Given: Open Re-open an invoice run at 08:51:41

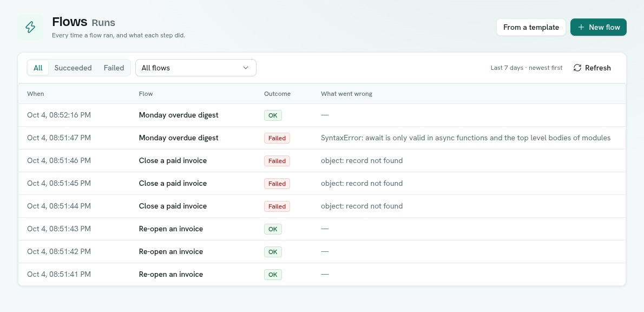Looking at the screenshot, I should pos(171,274).
